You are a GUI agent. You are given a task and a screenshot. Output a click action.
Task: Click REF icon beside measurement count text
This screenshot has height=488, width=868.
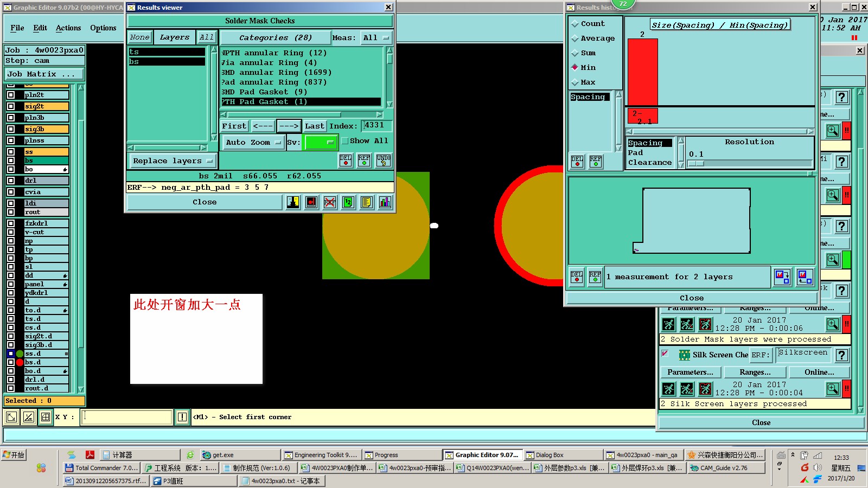pyautogui.click(x=595, y=277)
